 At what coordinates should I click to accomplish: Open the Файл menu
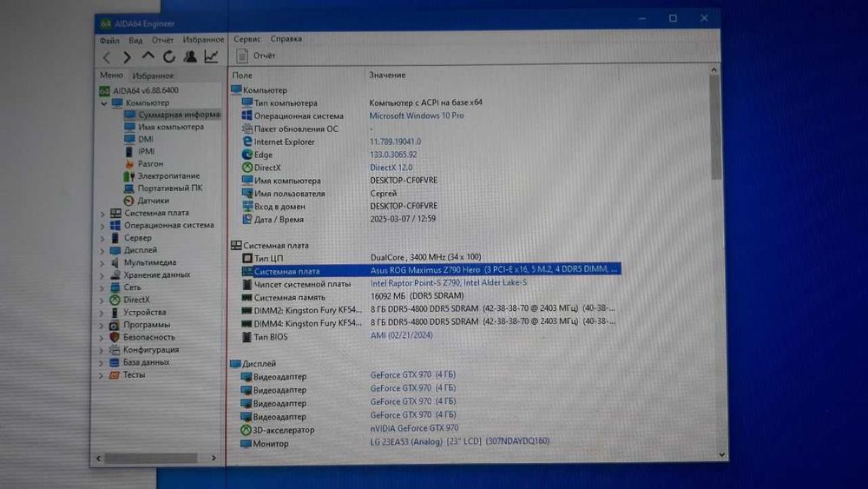(x=109, y=41)
